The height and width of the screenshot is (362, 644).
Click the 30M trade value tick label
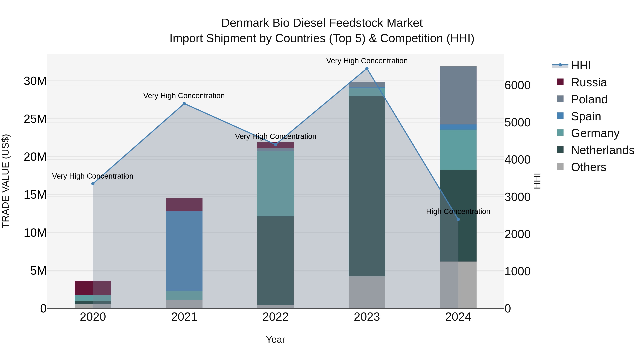point(35,81)
